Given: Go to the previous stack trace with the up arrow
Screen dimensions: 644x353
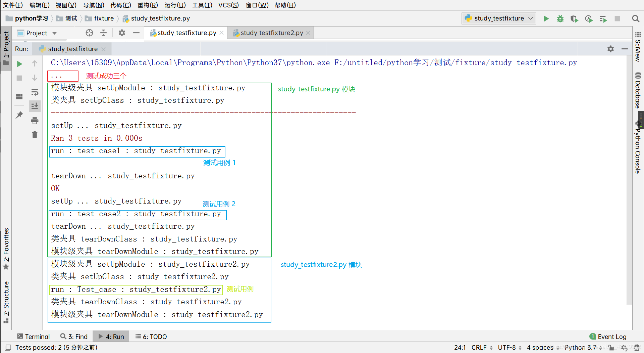Looking at the screenshot, I should tap(35, 63).
